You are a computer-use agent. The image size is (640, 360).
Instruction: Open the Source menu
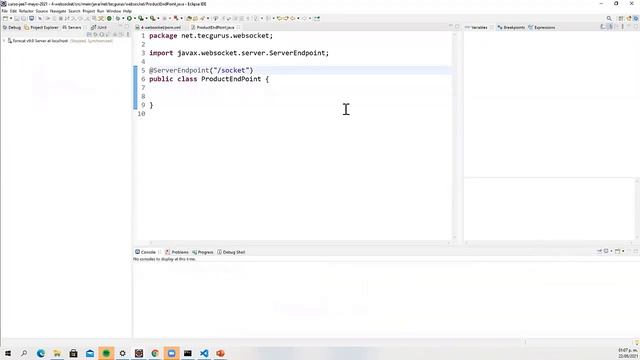coord(42,11)
